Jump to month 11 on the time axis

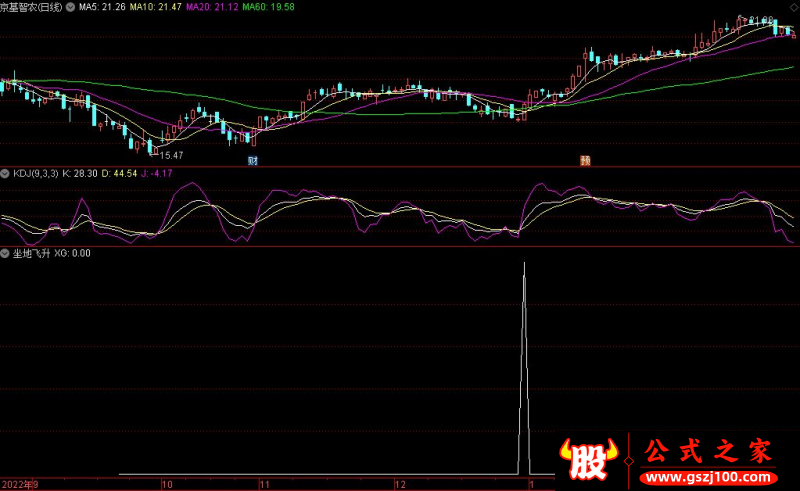tap(263, 484)
